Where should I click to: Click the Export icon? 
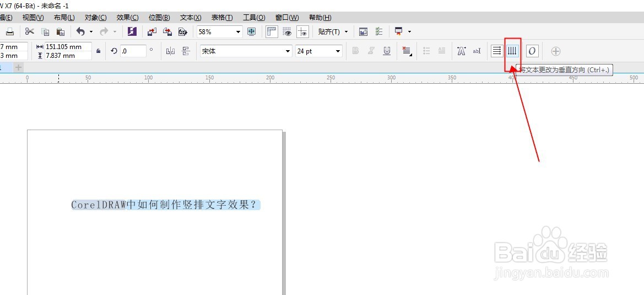[x=167, y=31]
